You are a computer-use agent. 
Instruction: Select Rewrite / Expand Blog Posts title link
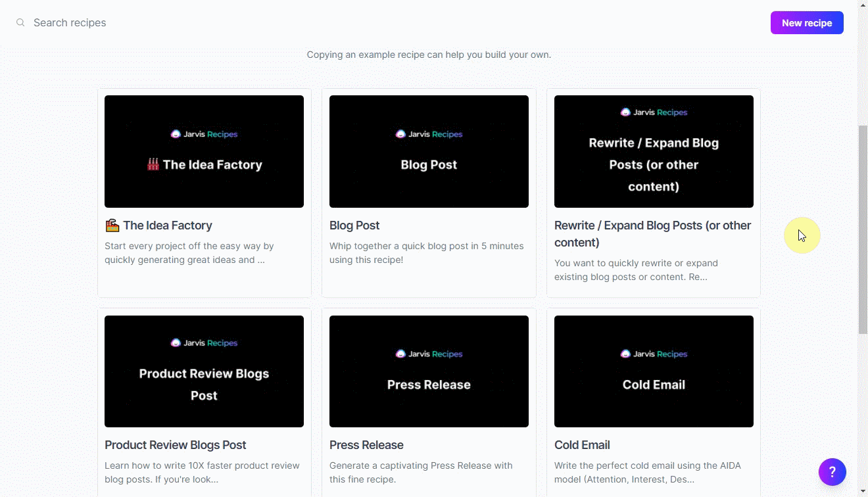click(652, 234)
